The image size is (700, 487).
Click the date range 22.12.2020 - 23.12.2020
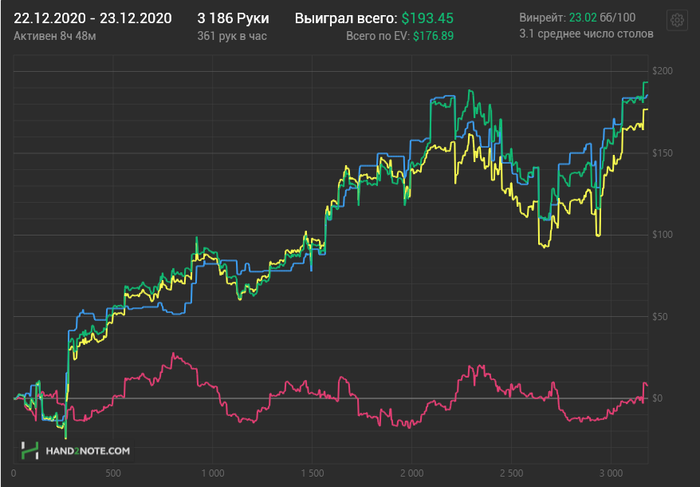pyautogui.click(x=92, y=18)
